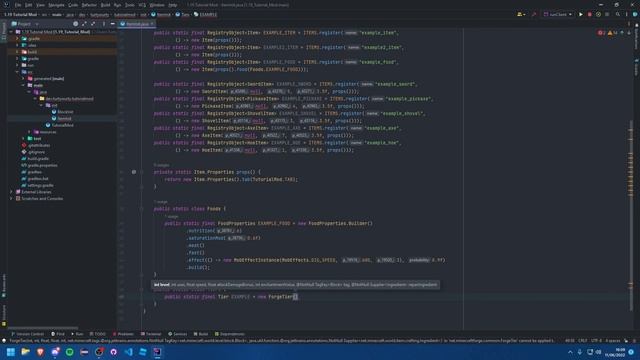
Task: Open the Find tool window at bottom
Action: click(x=58, y=334)
